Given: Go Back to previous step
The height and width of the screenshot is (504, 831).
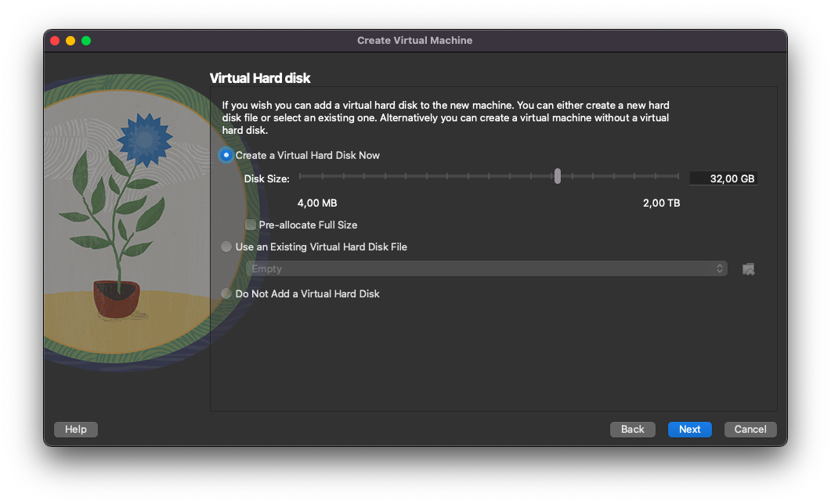Looking at the screenshot, I should point(632,430).
